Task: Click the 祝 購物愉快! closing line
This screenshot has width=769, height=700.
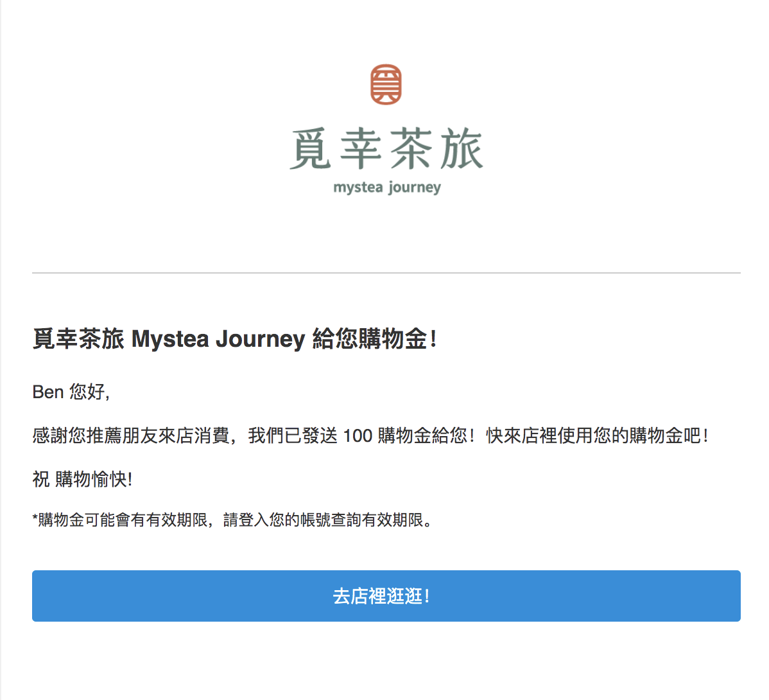Action: 82,479
